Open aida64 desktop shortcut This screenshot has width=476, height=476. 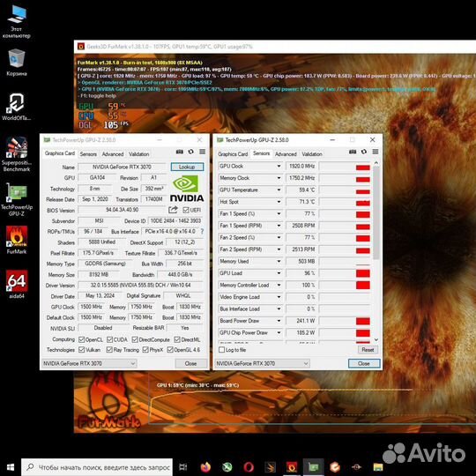point(17,284)
